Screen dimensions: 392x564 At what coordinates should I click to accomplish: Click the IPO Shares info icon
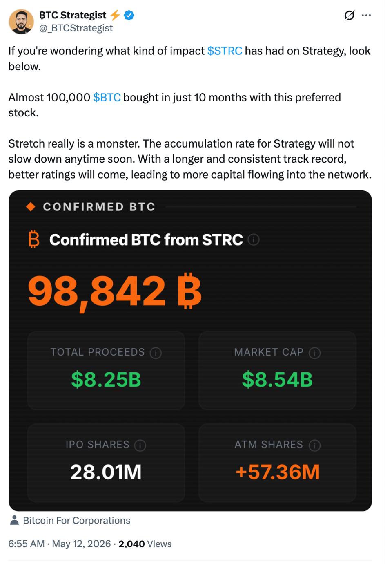point(140,445)
